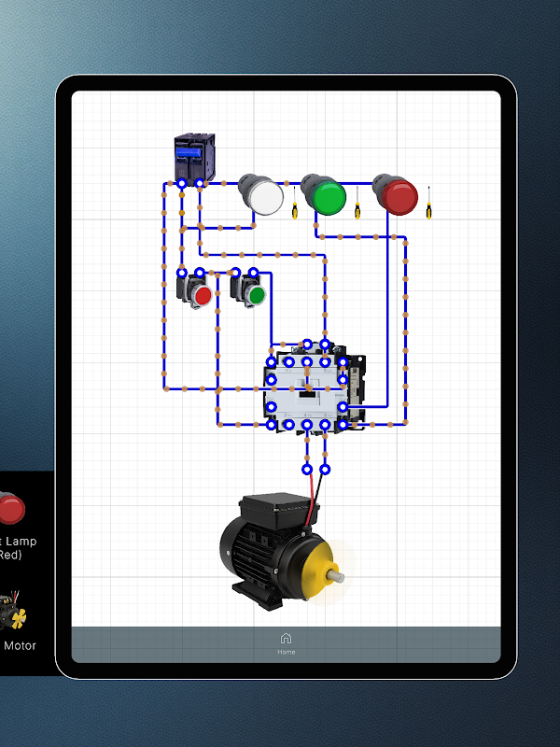Viewport: 560px width, 747px height.
Task: Click the red indicator lamp on canvas
Action: point(395,194)
